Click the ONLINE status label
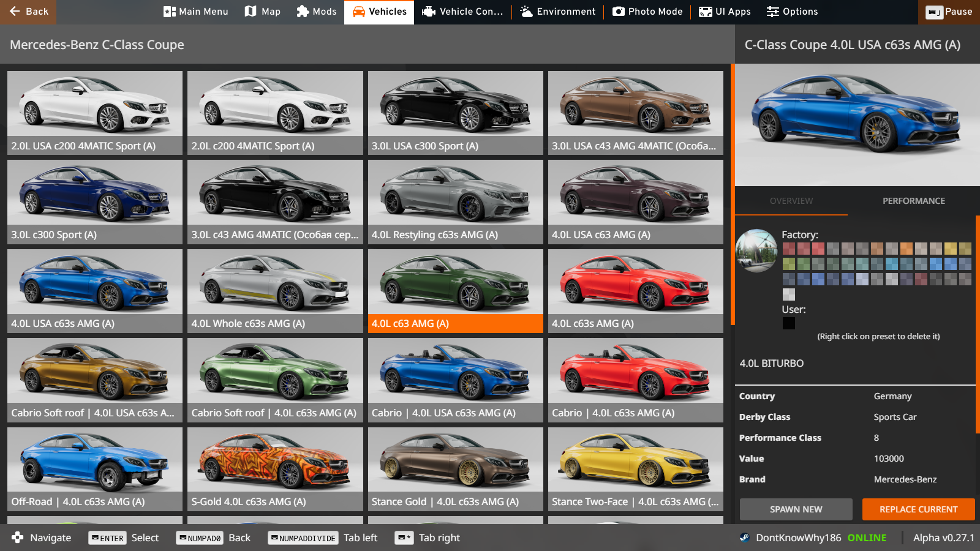Screen dimensions: 980x551 tap(867, 538)
